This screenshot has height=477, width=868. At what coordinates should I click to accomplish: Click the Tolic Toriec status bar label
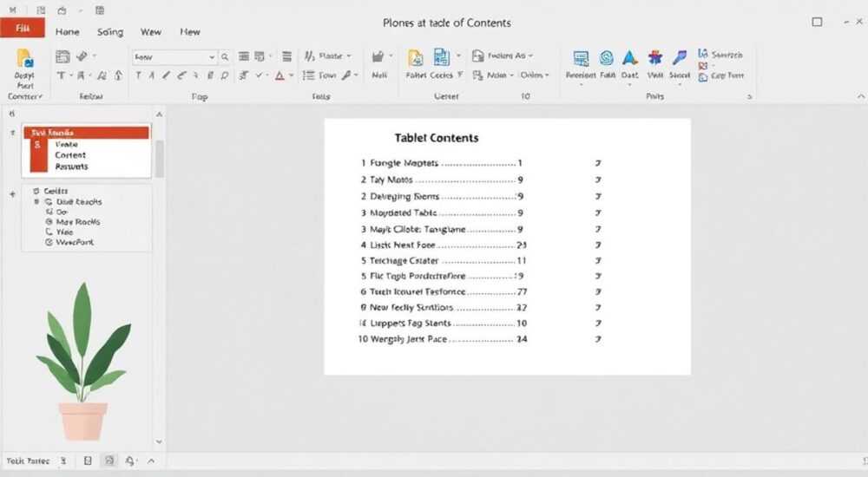coord(28,461)
